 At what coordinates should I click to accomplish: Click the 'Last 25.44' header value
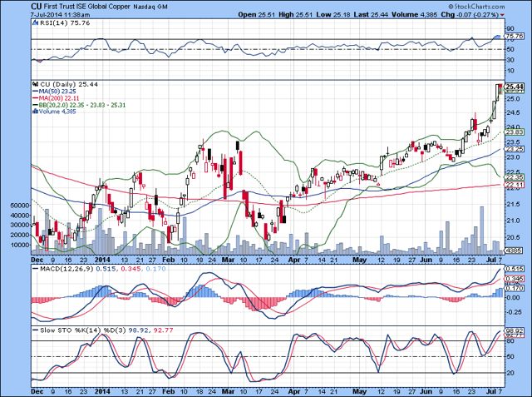pyautogui.click(x=371, y=15)
